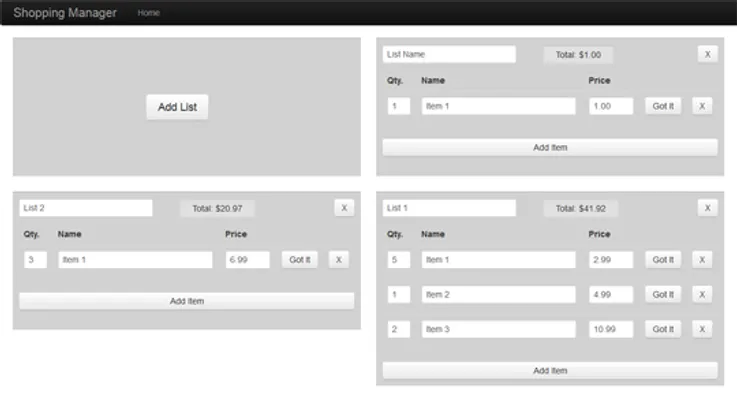
Task: Delete List 1 with its X button
Action: pyautogui.click(x=707, y=208)
